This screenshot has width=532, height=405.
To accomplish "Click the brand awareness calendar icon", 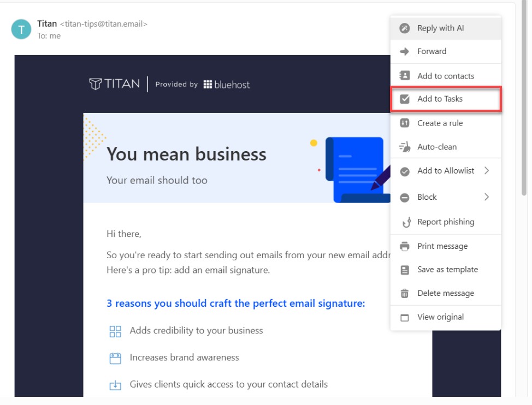I will click(115, 358).
